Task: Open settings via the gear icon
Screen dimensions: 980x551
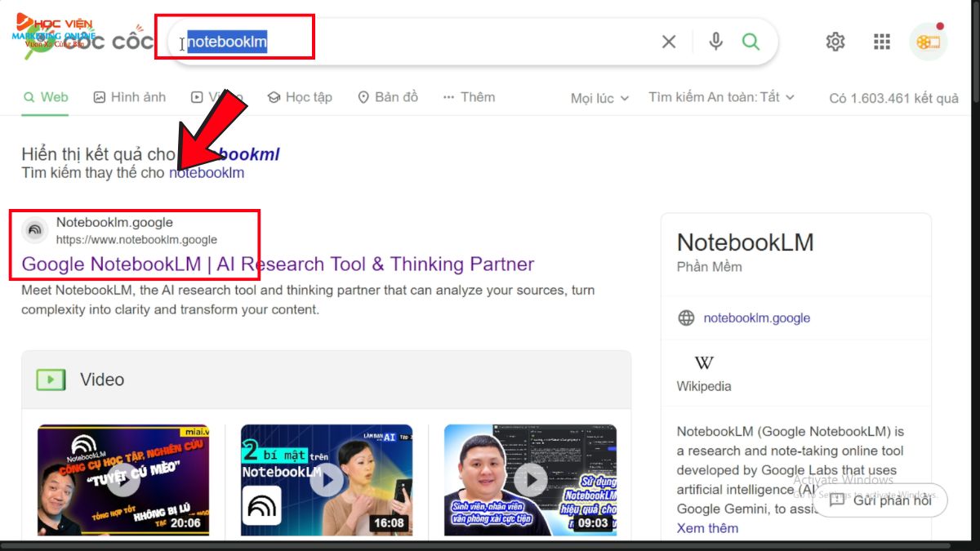Action: coord(835,42)
